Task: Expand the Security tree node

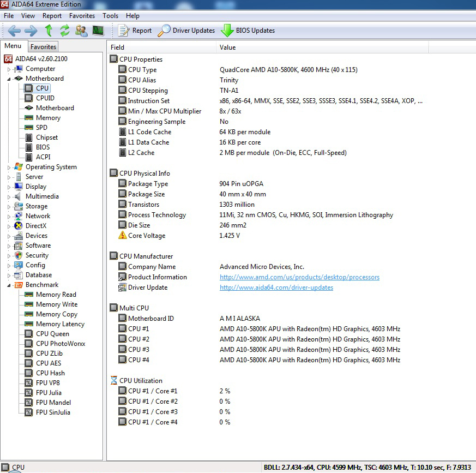Action: 9,256
